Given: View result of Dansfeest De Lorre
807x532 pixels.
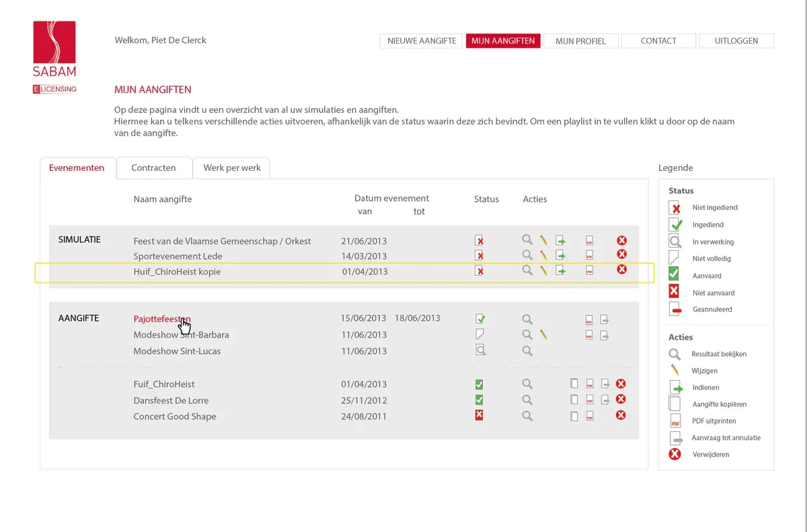Looking at the screenshot, I should click(527, 400).
